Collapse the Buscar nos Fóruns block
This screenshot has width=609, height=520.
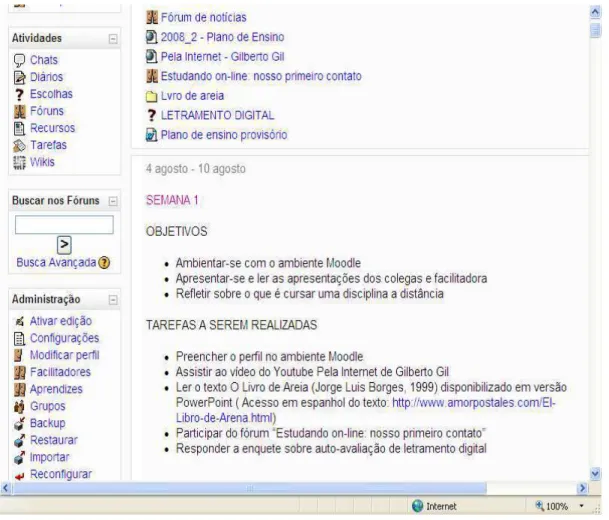click(113, 201)
